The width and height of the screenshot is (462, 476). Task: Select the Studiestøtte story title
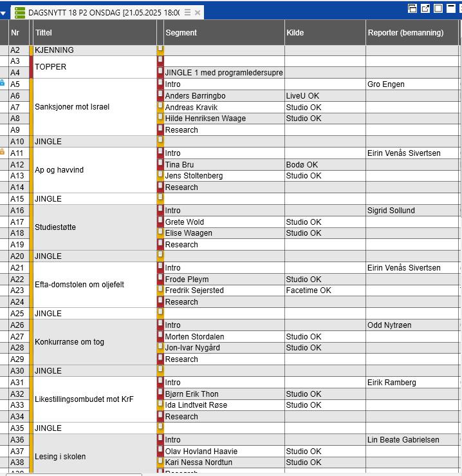95,227
